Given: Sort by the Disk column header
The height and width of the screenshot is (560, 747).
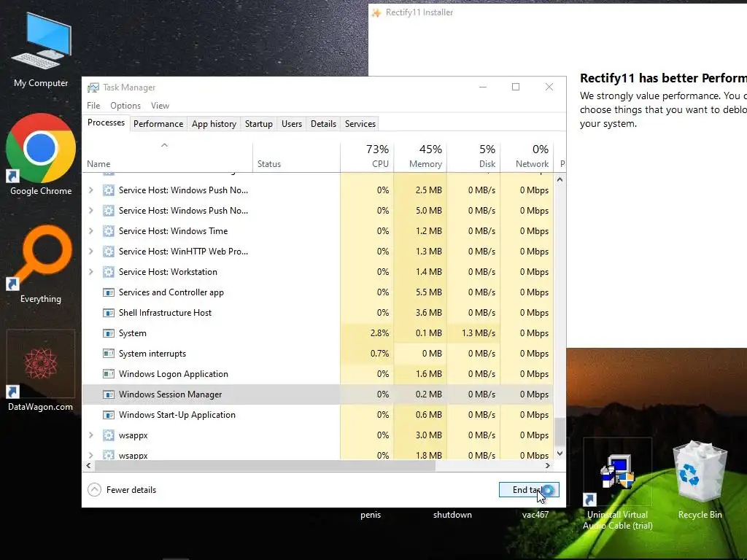Looking at the screenshot, I should pos(474,157).
